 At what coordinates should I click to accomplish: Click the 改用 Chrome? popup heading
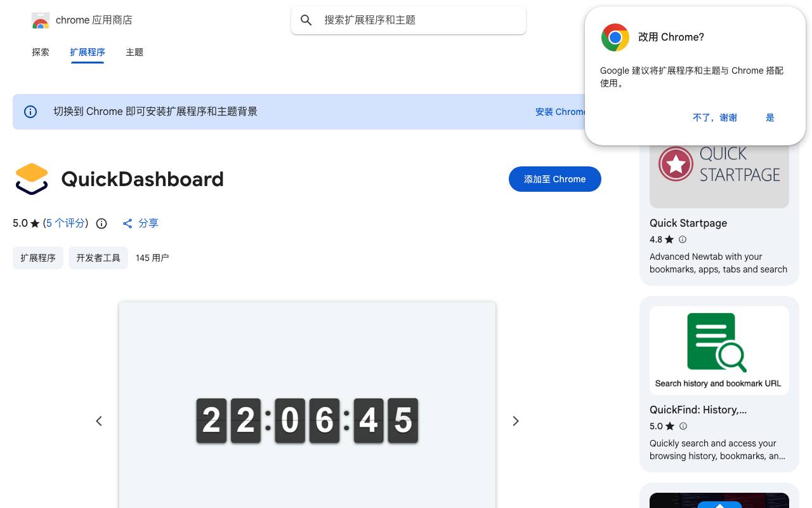pos(671,37)
